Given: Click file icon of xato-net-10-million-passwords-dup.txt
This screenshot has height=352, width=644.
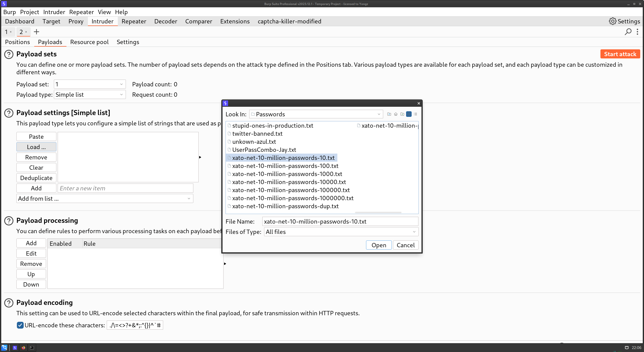Looking at the screenshot, I should click(229, 206).
